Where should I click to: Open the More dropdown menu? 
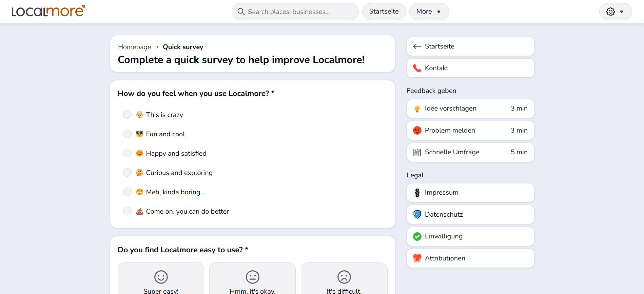(x=429, y=12)
